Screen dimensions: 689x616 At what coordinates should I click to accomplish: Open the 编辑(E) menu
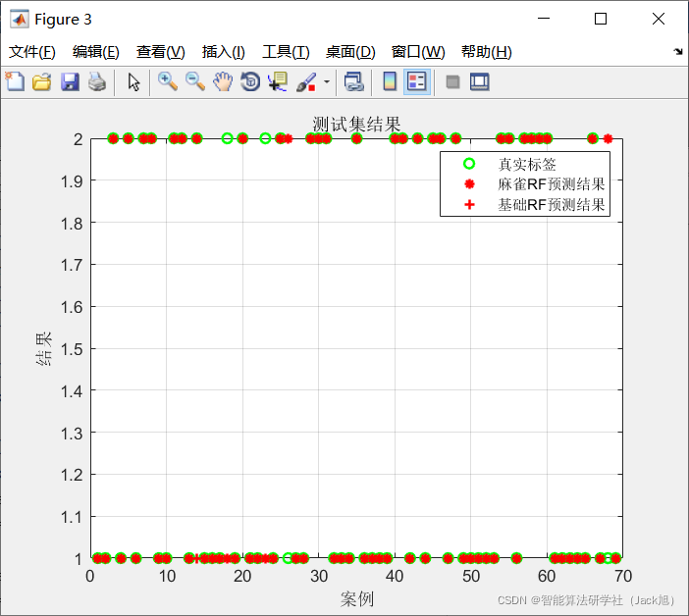click(96, 52)
